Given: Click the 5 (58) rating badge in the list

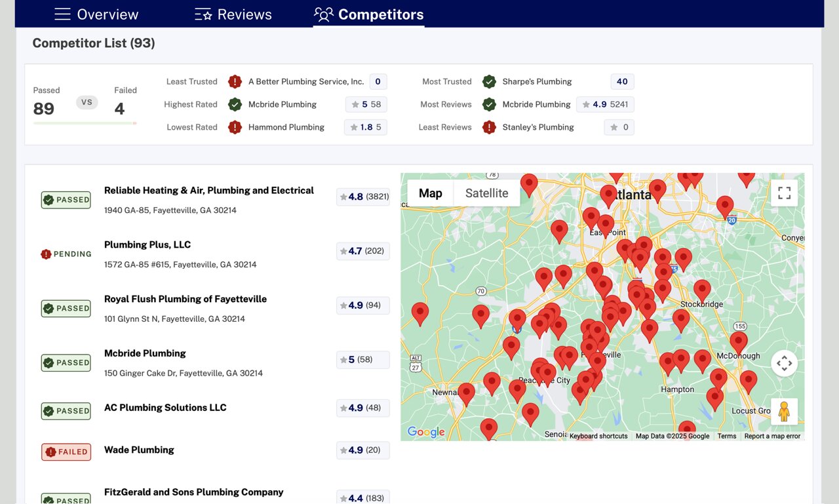Looking at the screenshot, I should (x=363, y=360).
